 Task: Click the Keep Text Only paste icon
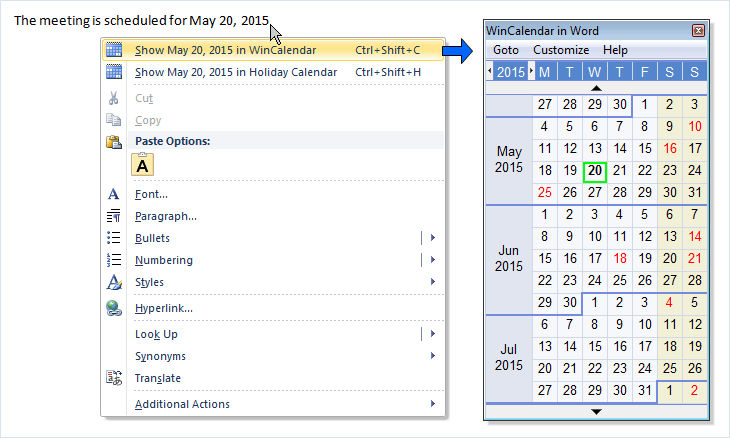(x=143, y=165)
